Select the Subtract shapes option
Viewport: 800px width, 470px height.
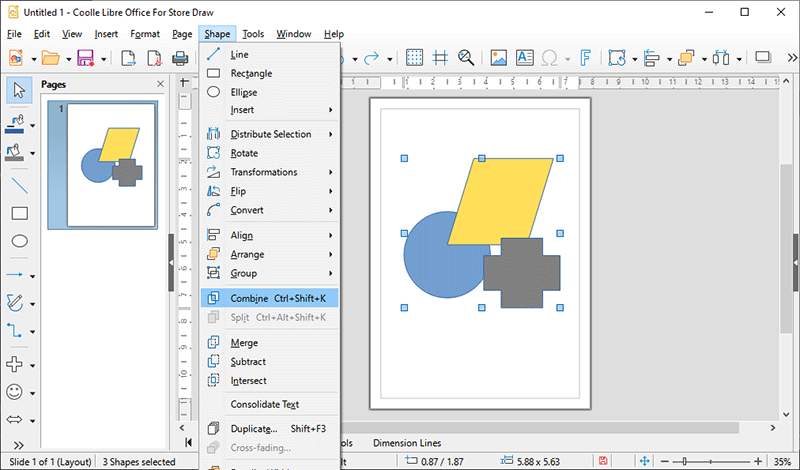pos(248,362)
